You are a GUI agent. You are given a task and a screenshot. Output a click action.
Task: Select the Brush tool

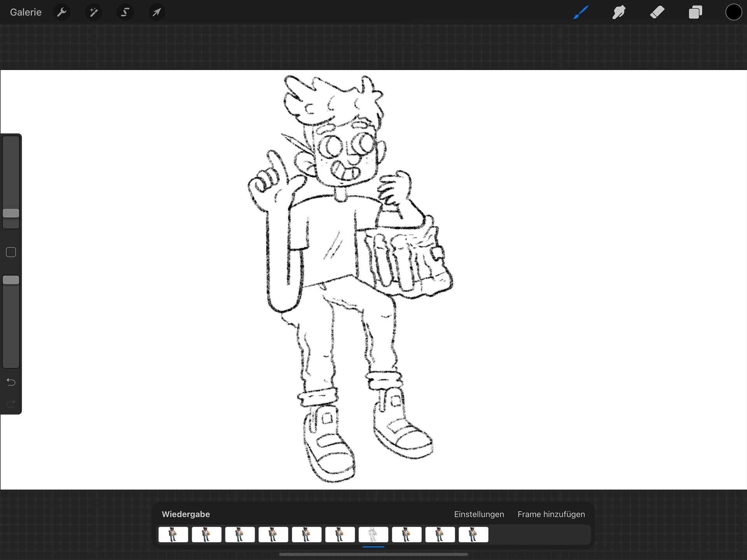pos(580,12)
